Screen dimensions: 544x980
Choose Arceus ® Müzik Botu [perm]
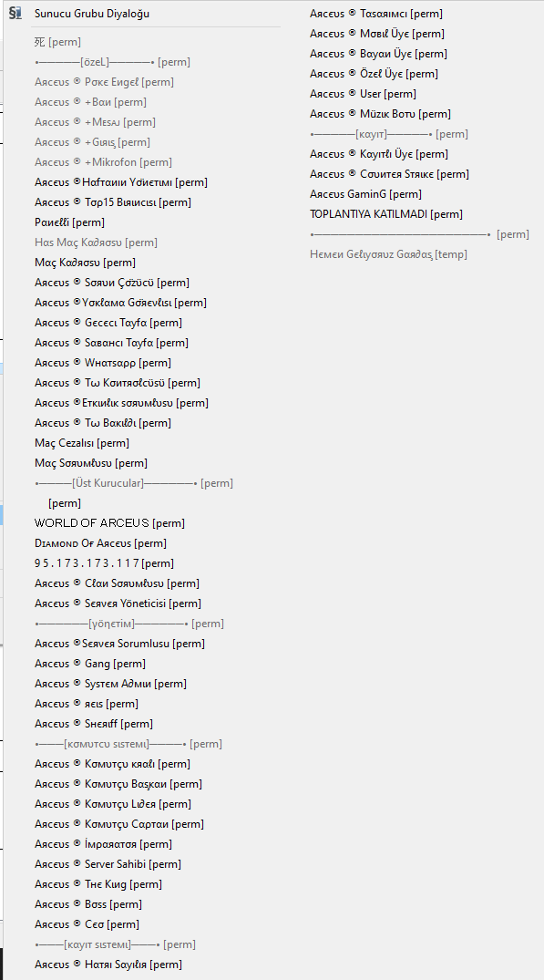coord(380,114)
